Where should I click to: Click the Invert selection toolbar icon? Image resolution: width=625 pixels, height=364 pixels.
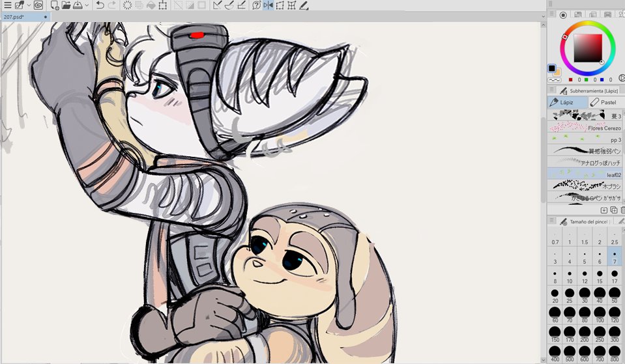[190, 5]
